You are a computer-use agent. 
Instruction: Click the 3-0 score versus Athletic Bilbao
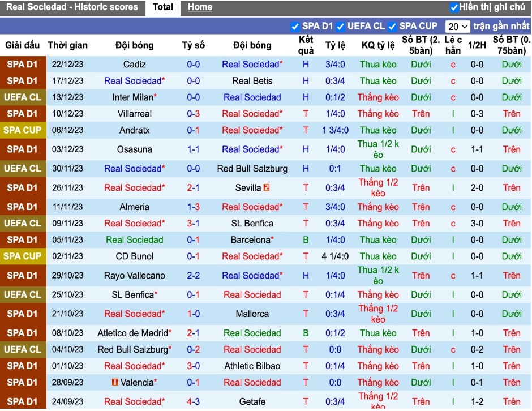click(193, 366)
